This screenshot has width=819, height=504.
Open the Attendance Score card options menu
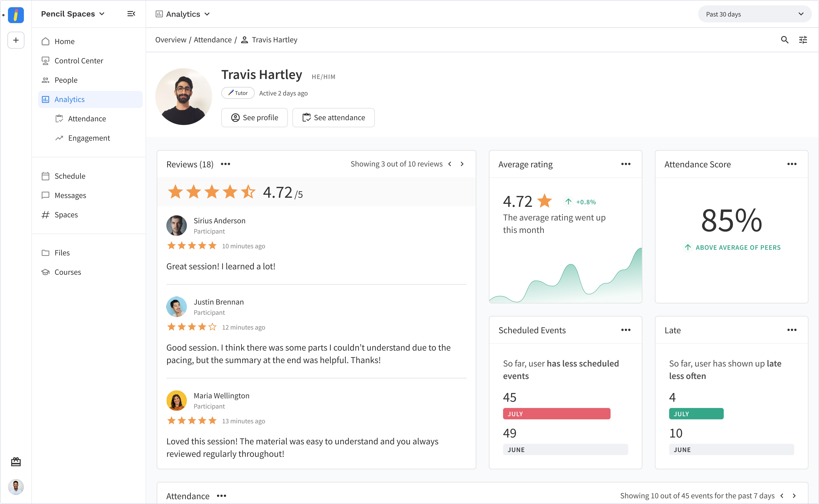click(792, 164)
